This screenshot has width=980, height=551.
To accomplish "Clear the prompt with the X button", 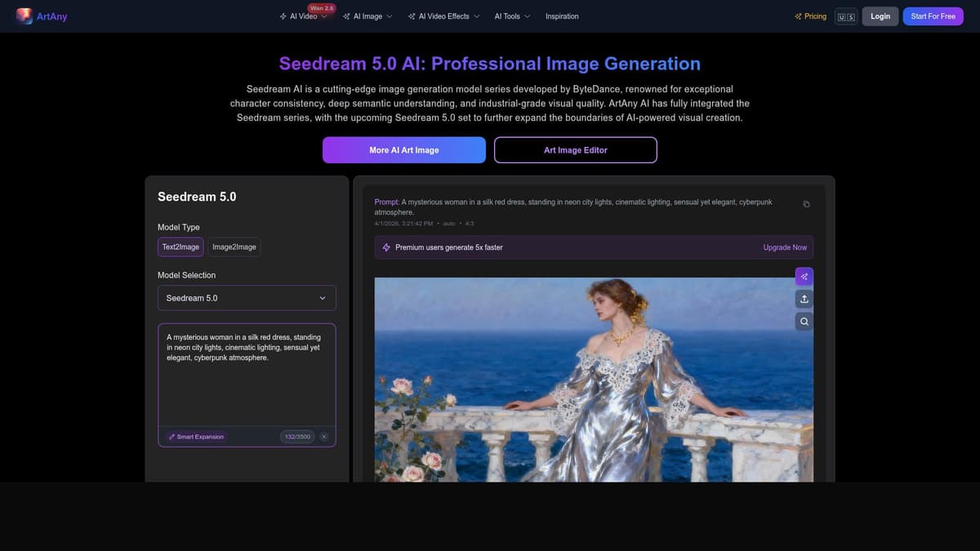I will 323,436.
